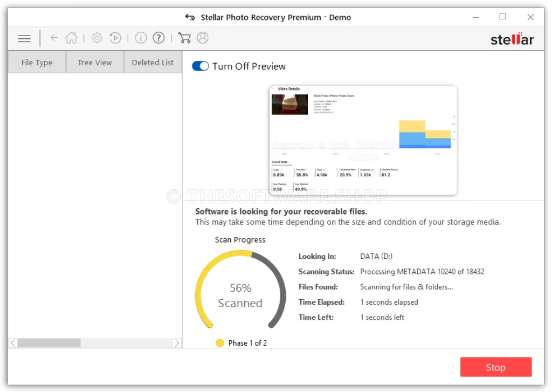The image size is (552, 392).
Task: Click the preview image thumbnail
Action: click(363, 140)
